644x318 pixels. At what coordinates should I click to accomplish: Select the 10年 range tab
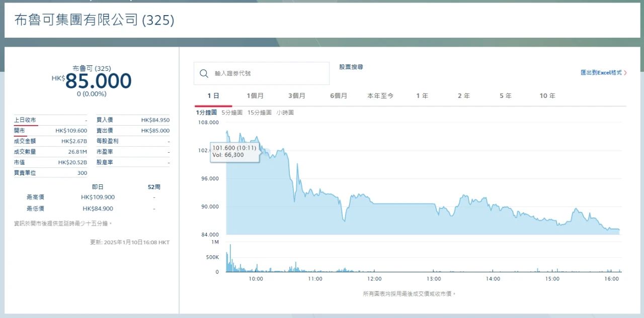click(x=547, y=96)
